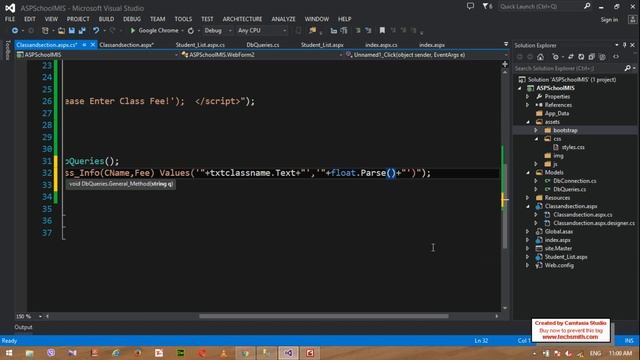Expand the Properties node
This screenshot has height=360, width=640.
[527, 97]
